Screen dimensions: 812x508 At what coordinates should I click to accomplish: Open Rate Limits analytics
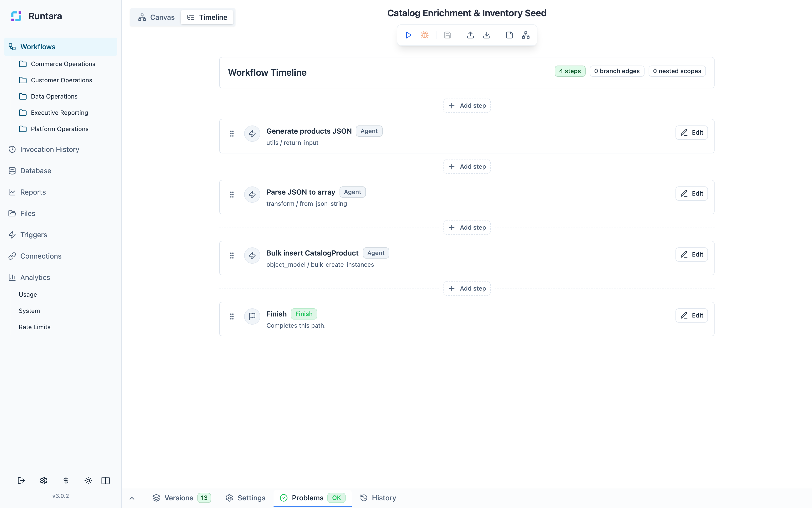pyautogui.click(x=35, y=327)
